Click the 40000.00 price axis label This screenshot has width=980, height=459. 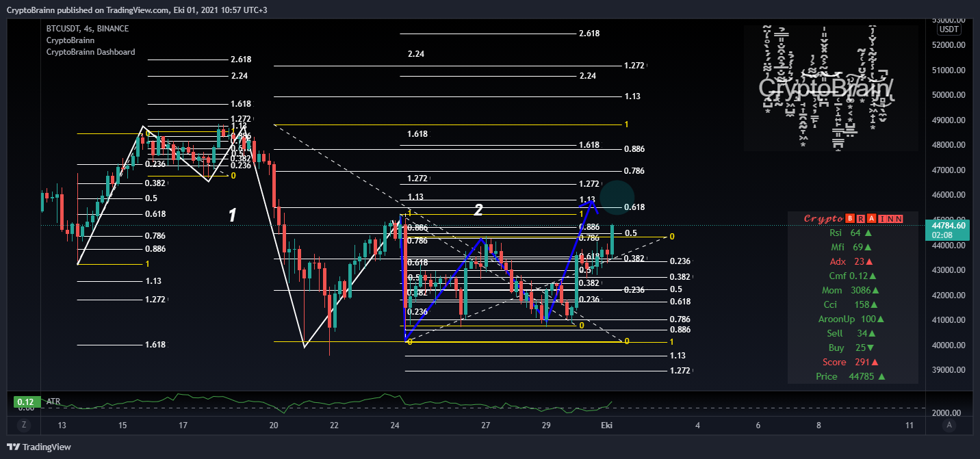click(x=949, y=345)
